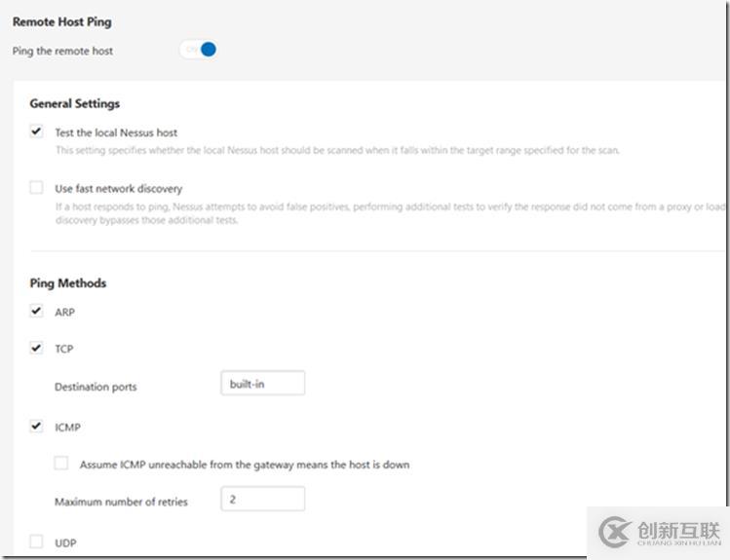Viewport: 730px width, 560px height.
Task: Enable the UDP ping method checkbox
Action: [36, 541]
